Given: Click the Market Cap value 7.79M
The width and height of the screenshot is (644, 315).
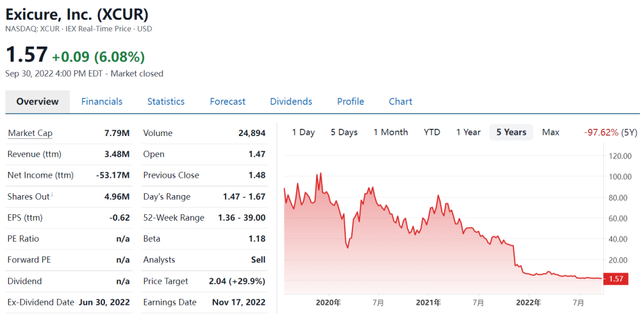Looking at the screenshot, I should pyautogui.click(x=117, y=133).
